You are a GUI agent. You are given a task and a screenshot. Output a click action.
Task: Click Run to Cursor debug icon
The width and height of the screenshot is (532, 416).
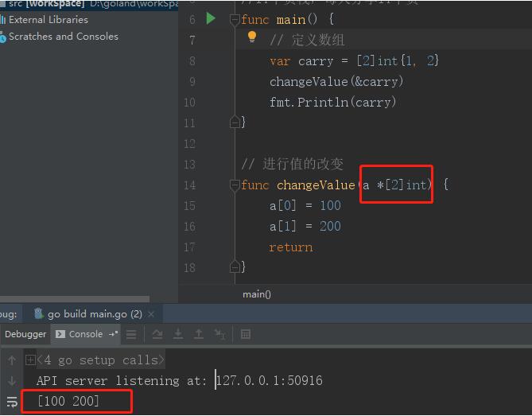221,335
